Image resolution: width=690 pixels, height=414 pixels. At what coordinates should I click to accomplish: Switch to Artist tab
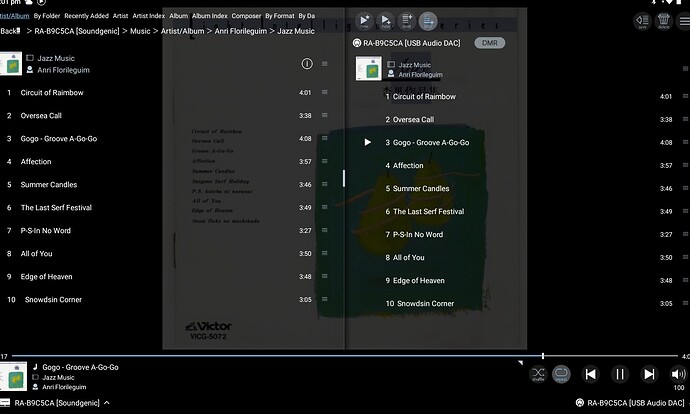coord(120,16)
